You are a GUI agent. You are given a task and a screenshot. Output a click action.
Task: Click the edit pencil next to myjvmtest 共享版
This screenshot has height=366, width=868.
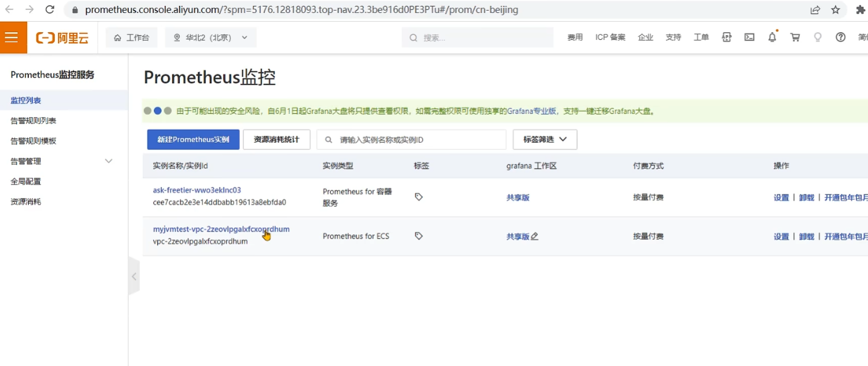pyautogui.click(x=534, y=236)
